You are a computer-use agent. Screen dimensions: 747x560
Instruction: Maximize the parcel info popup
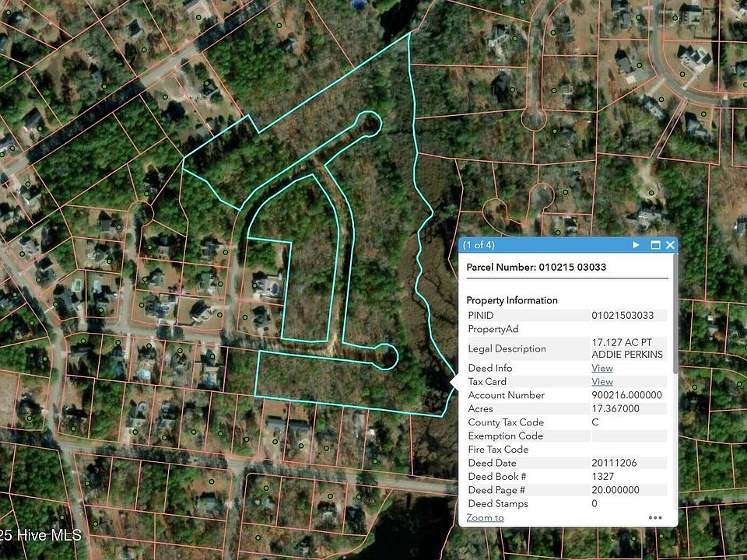coord(655,245)
